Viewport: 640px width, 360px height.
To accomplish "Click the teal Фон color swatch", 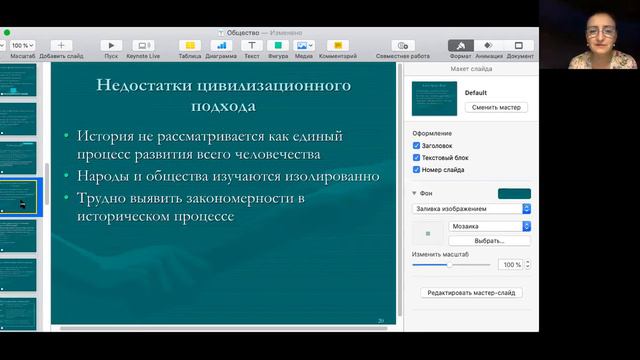I will tap(514, 193).
